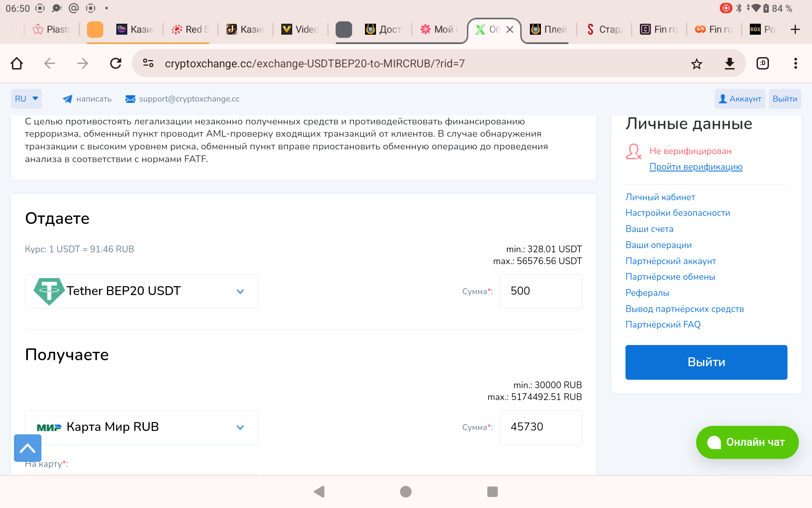Reload the page with refresh icon
Viewport: 812px width, 508px height.
115,63
